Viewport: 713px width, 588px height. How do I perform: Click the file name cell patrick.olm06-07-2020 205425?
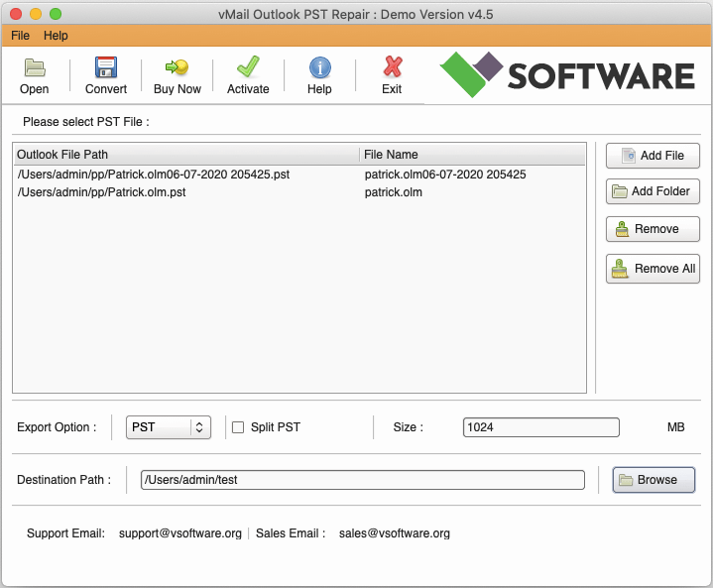tap(445, 175)
